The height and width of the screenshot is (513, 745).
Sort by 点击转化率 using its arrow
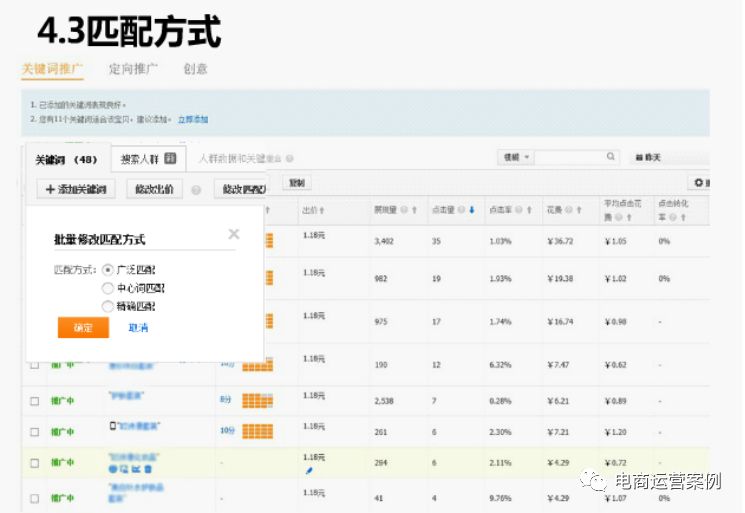point(683,217)
